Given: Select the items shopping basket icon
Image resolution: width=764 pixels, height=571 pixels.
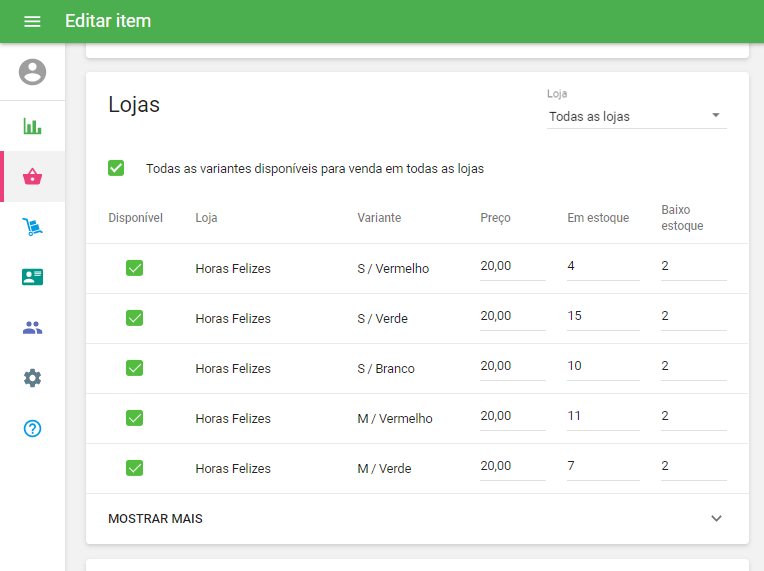Looking at the screenshot, I should click(32, 177).
